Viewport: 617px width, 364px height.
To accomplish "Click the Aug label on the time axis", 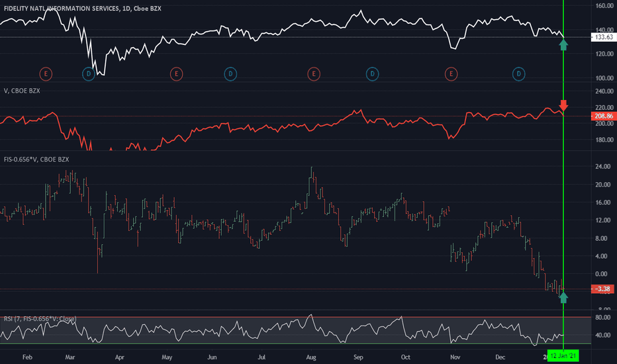I will (311, 357).
